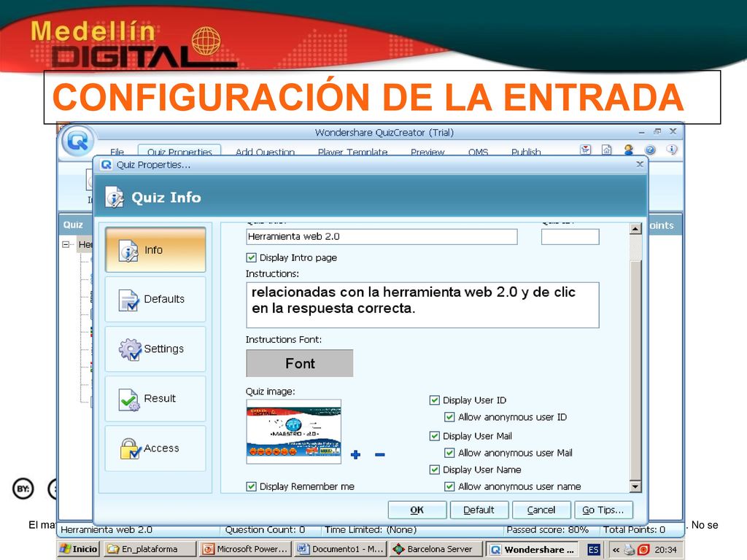Toggle Display User ID checkbox
The height and width of the screenshot is (560, 747).
[x=435, y=400]
